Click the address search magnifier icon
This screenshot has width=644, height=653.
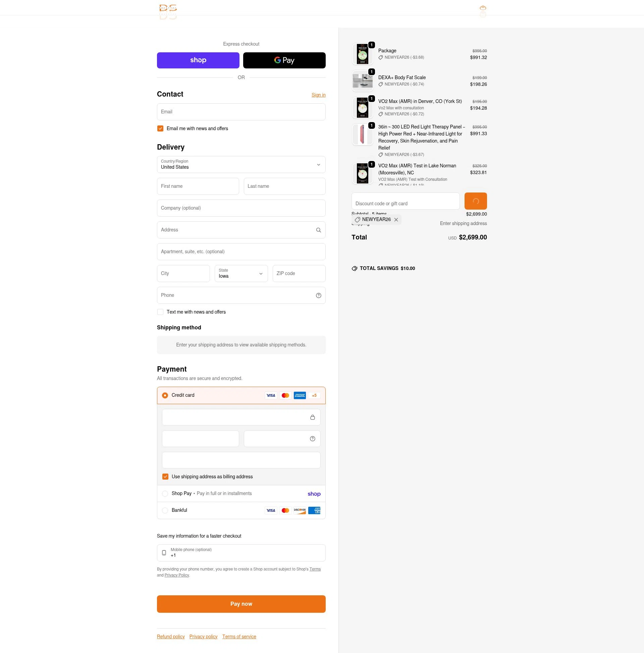318,230
